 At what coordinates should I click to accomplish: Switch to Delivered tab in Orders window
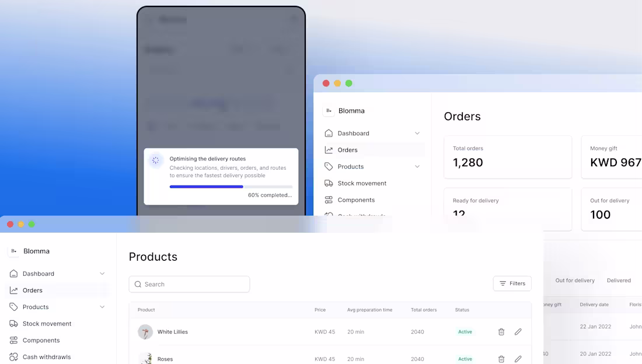619,281
